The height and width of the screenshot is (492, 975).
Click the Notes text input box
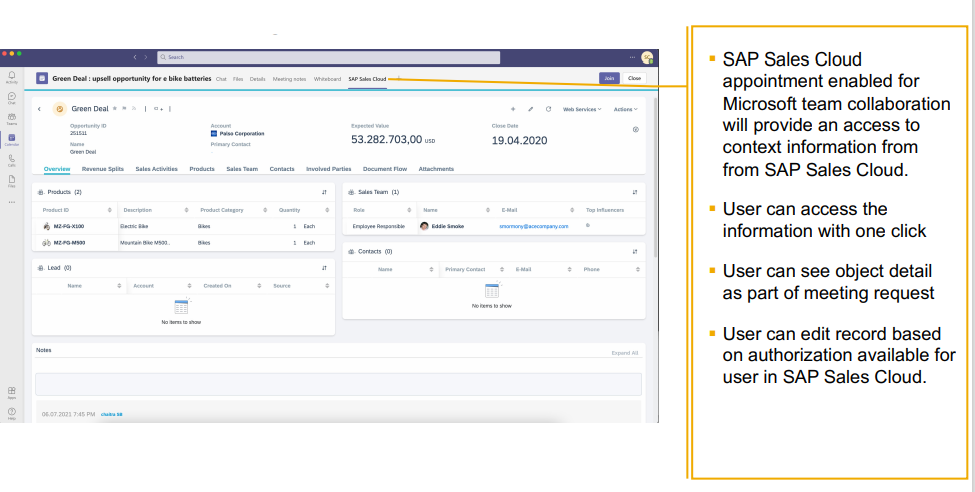pos(338,384)
